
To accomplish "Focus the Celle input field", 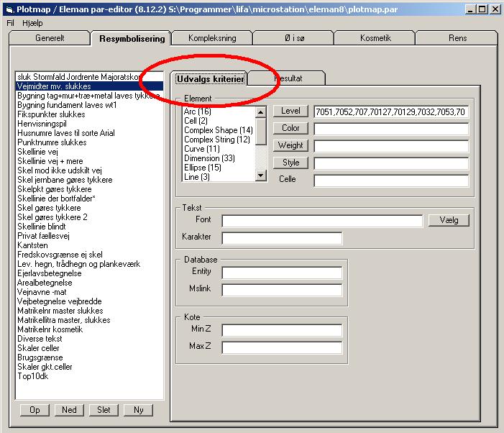I will [x=391, y=181].
